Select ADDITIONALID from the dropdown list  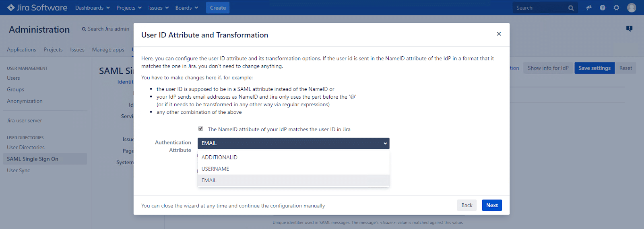(219, 157)
